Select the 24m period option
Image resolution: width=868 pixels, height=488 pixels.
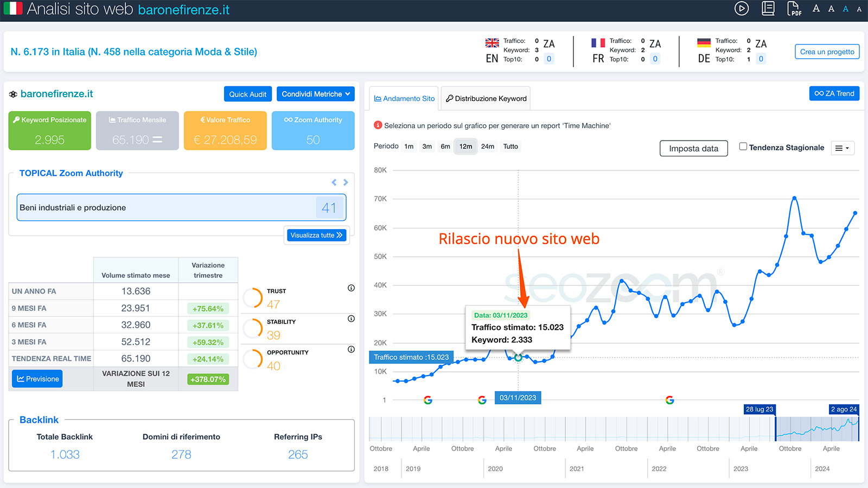487,147
